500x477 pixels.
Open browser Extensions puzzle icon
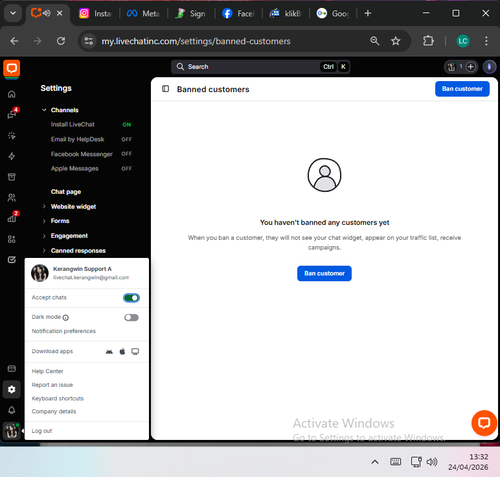click(428, 41)
